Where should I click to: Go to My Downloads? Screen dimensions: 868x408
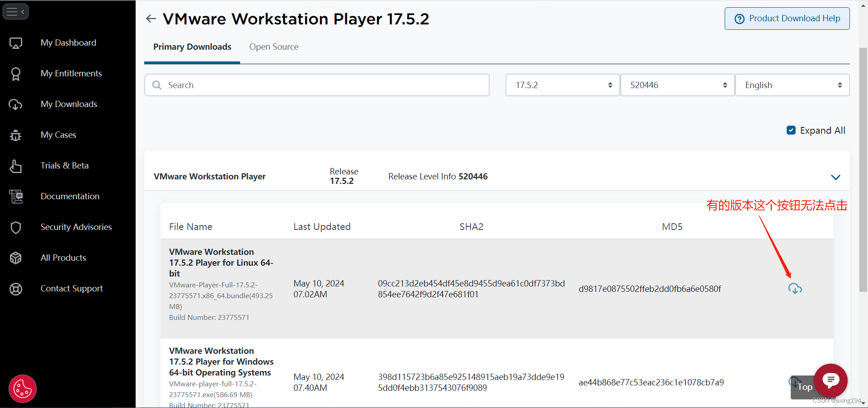click(x=69, y=104)
